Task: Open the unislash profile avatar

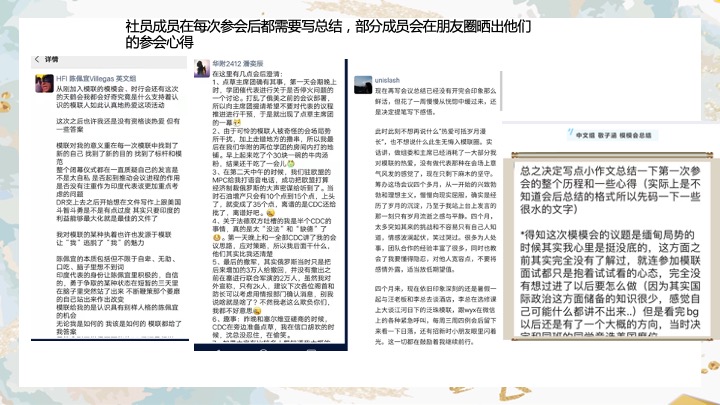Action: (x=364, y=80)
